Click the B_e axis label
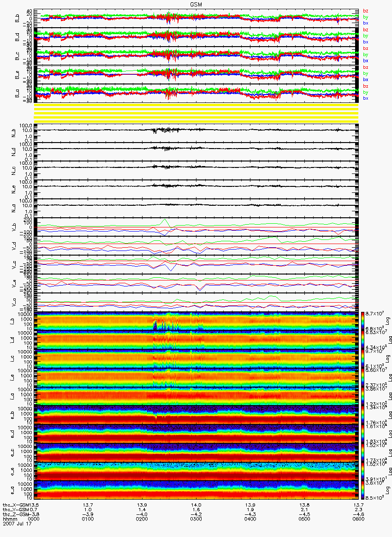Viewport: 392px width, 537px height. click(17, 75)
